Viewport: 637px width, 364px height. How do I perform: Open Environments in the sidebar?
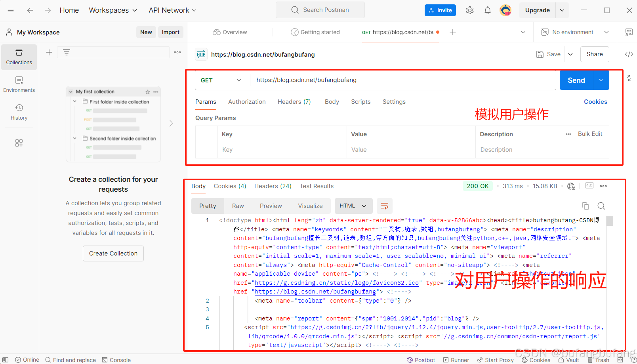19,85
